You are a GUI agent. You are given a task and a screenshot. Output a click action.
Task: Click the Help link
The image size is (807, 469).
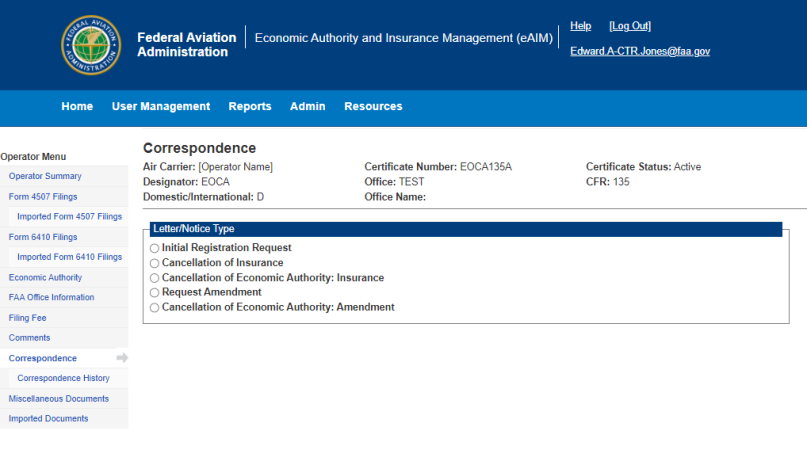click(x=581, y=26)
